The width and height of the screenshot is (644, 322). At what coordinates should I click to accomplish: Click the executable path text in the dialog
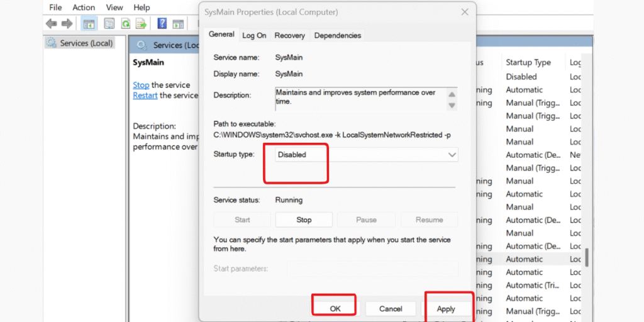(x=333, y=135)
